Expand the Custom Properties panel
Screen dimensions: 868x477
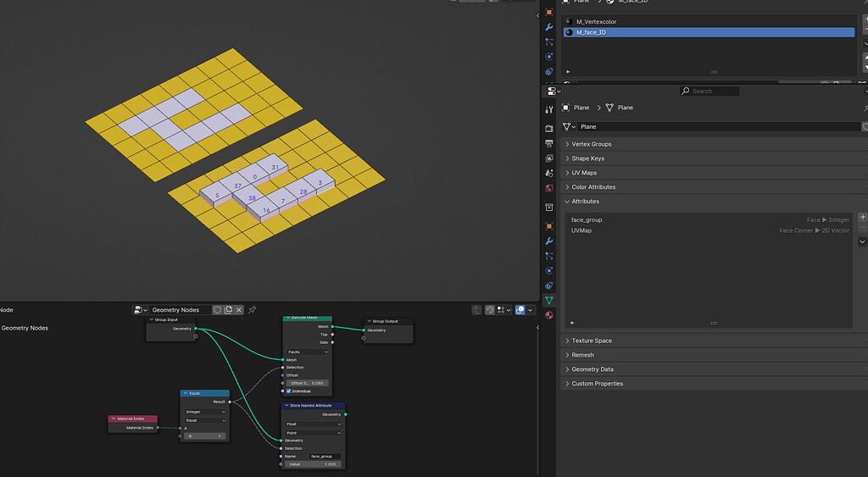[x=713, y=384]
